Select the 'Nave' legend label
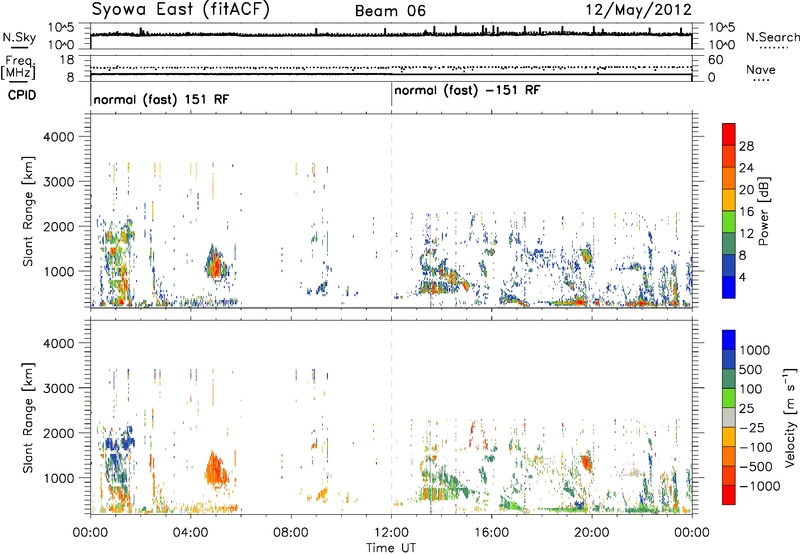 [761, 70]
